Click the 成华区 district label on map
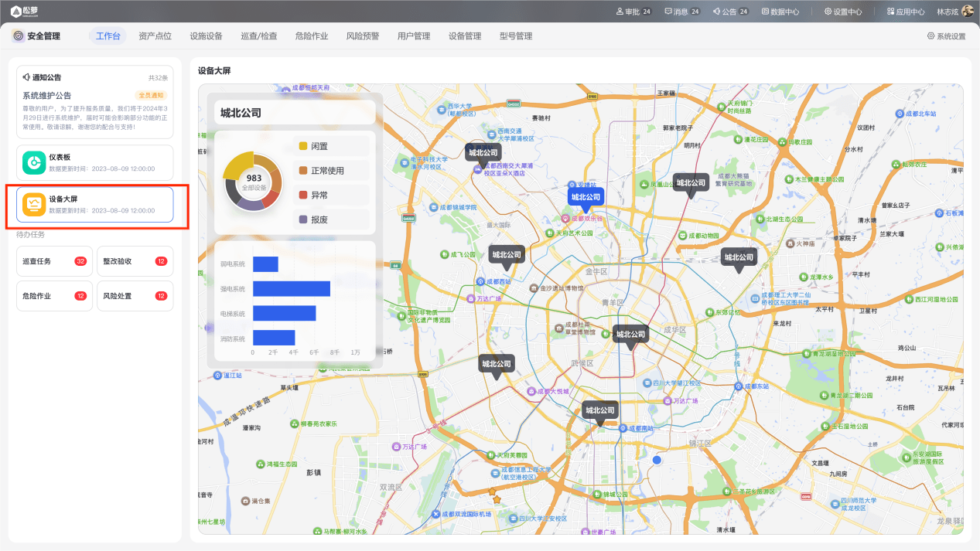 click(x=674, y=330)
